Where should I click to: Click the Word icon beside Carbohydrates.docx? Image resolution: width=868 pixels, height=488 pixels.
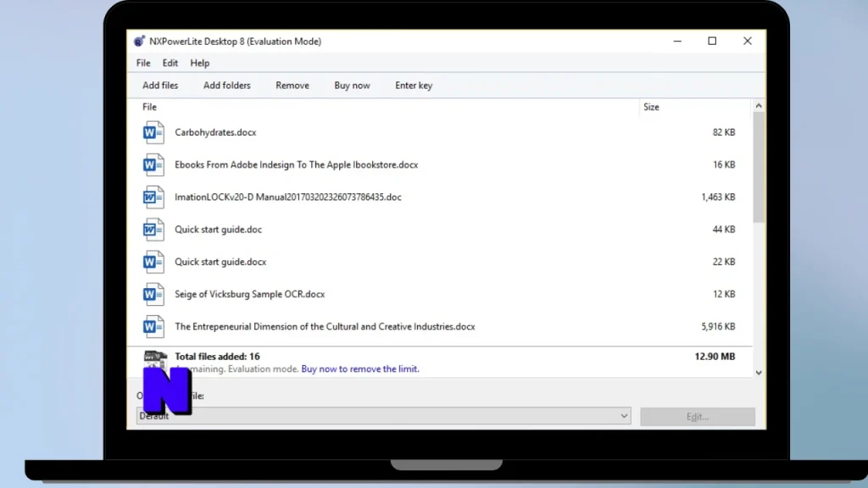pos(153,132)
